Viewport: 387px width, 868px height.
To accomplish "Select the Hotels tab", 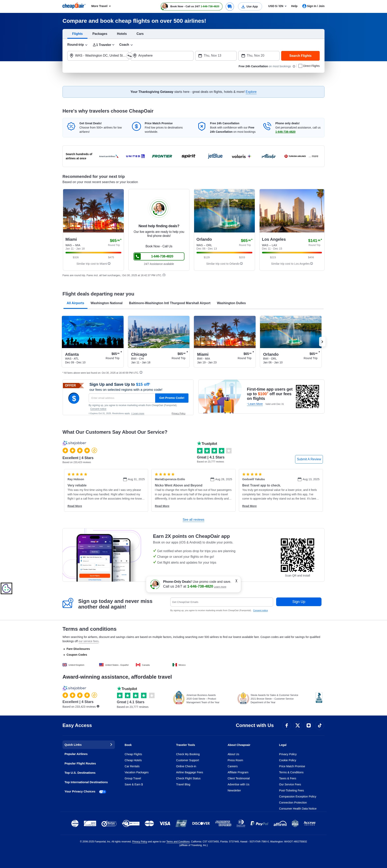I will coord(122,34).
